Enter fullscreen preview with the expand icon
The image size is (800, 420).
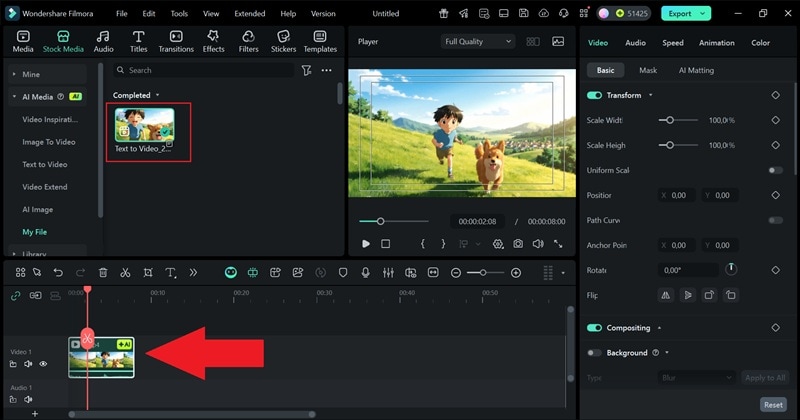coord(558,244)
